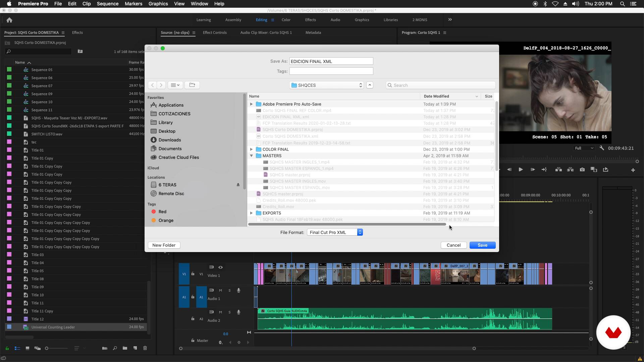Click New Item icon in Project panel
Screen dimensions: 644x362
click(x=135, y=348)
